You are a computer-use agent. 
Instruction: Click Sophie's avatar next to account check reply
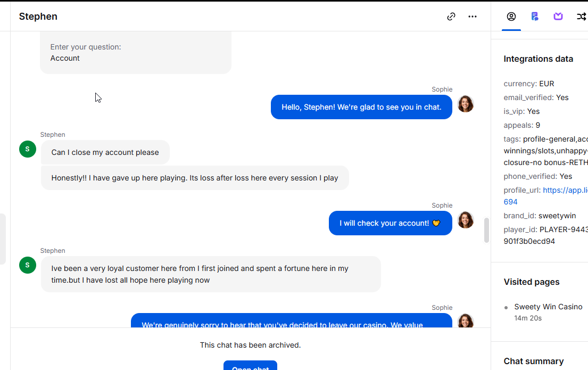[466, 220]
